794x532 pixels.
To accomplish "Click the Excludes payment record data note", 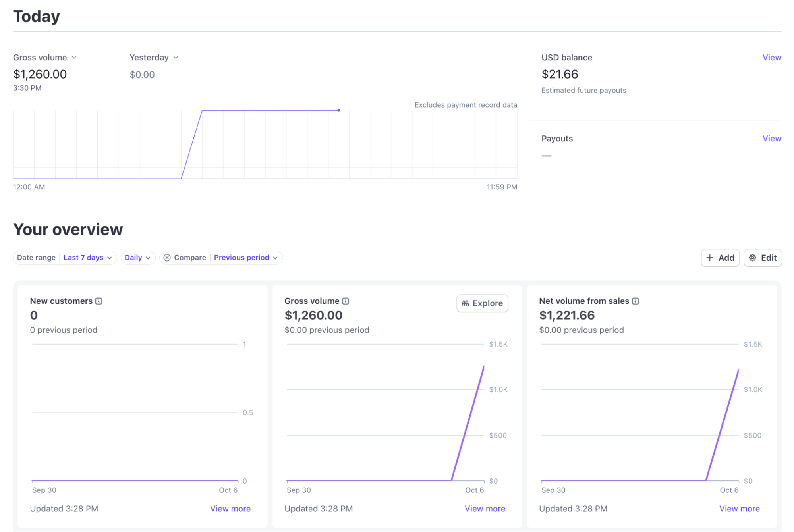I will pyautogui.click(x=466, y=105).
